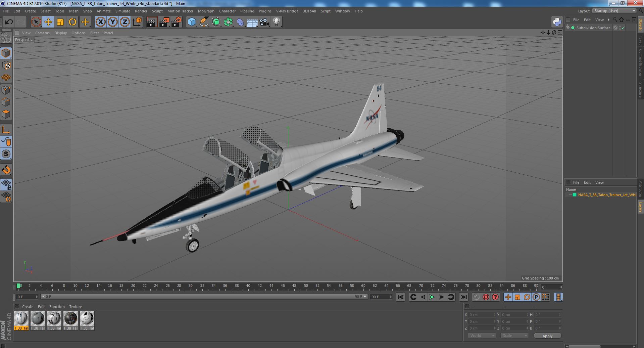Open the Scale mode dropdown

(x=514, y=336)
